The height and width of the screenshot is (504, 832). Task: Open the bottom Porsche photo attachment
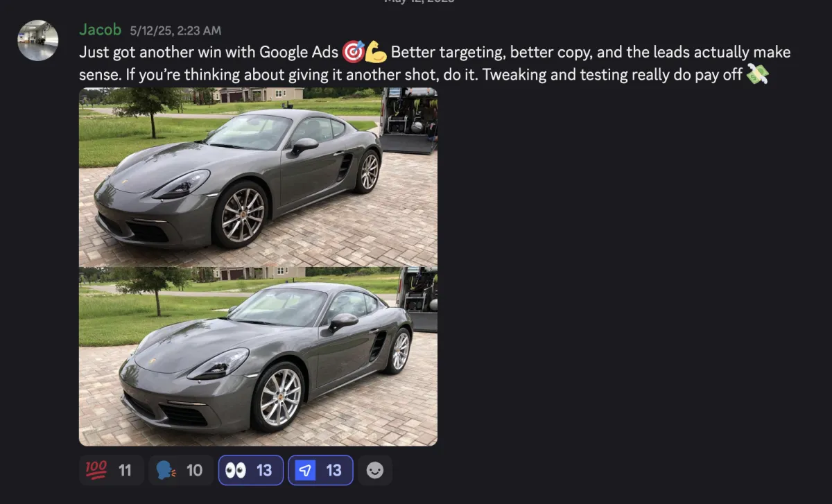click(258, 356)
